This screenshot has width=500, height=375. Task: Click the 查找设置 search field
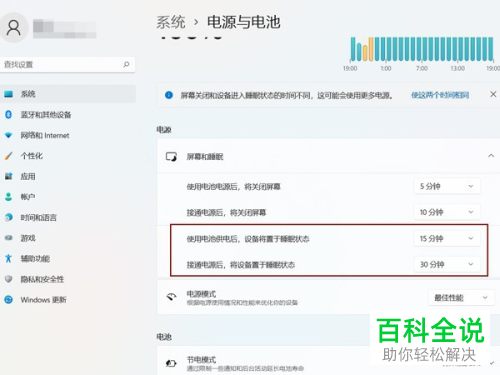click(68, 65)
